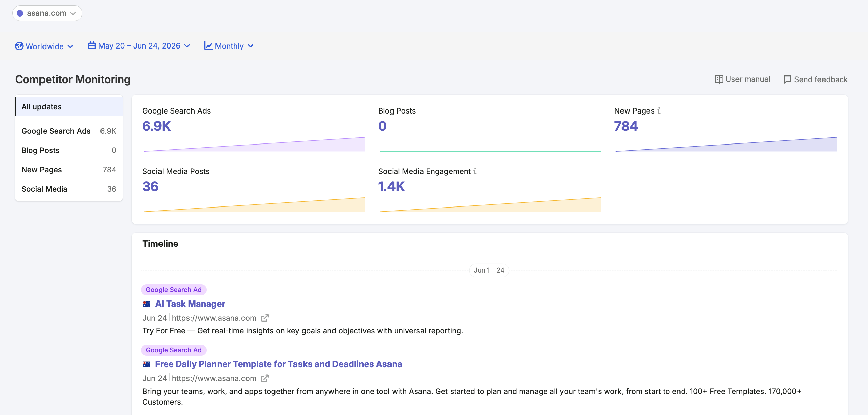Image resolution: width=868 pixels, height=415 pixels.
Task: Click the info icon next to New Pages
Action: coord(659,110)
